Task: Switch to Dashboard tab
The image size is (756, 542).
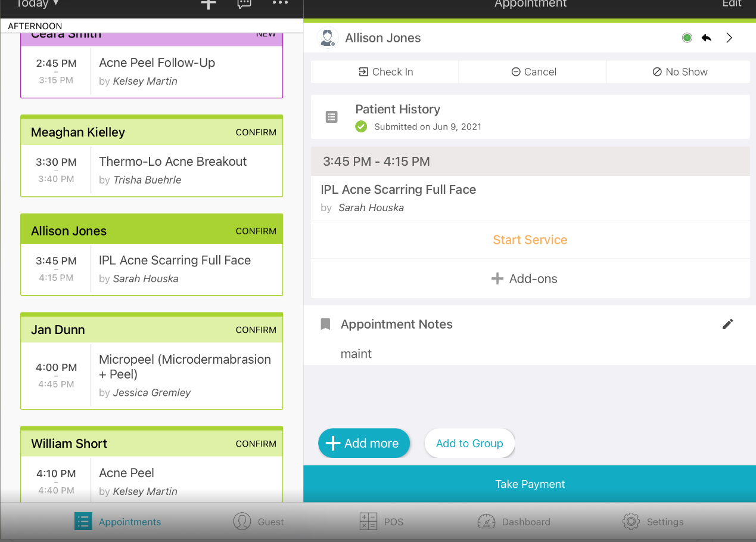Action: click(514, 522)
